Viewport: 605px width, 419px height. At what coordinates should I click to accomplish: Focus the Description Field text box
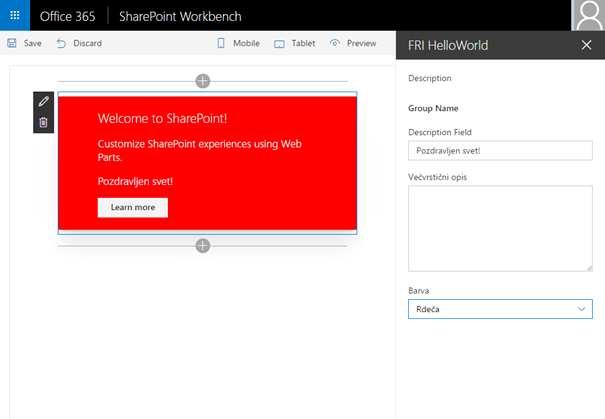coord(500,150)
